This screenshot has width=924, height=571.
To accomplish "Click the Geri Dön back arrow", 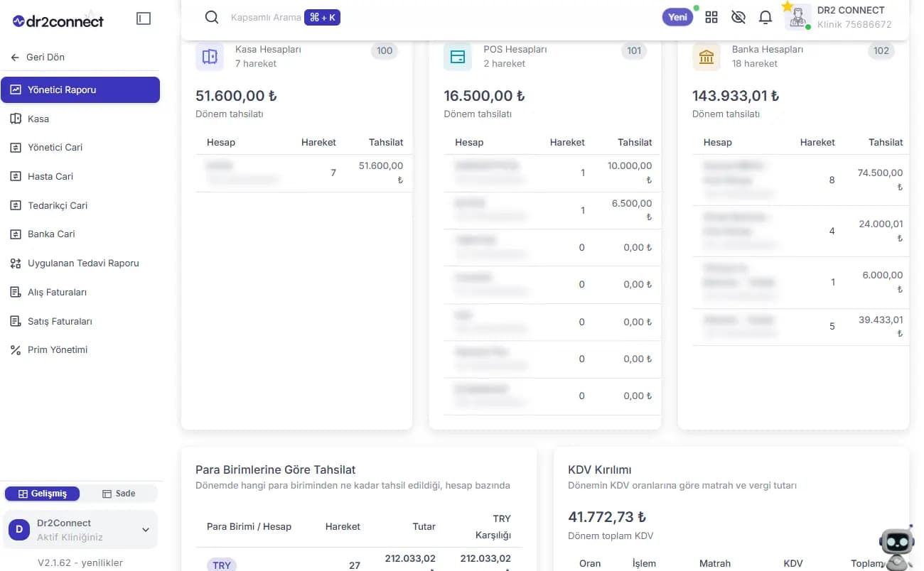I will [x=15, y=58].
